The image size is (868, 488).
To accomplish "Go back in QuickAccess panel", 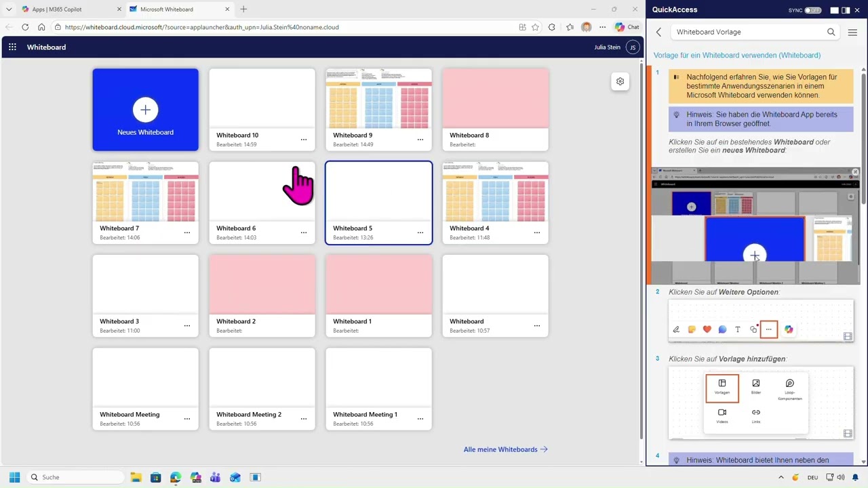I will [658, 32].
